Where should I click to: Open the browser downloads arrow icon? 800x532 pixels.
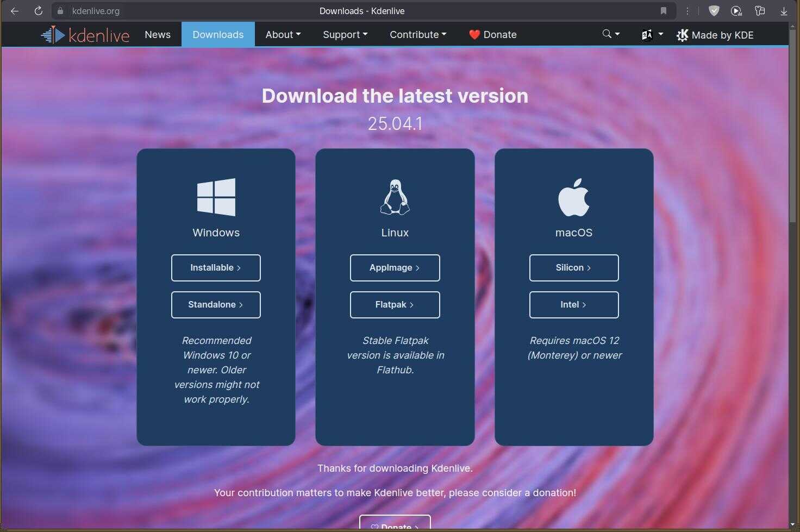[784, 11]
